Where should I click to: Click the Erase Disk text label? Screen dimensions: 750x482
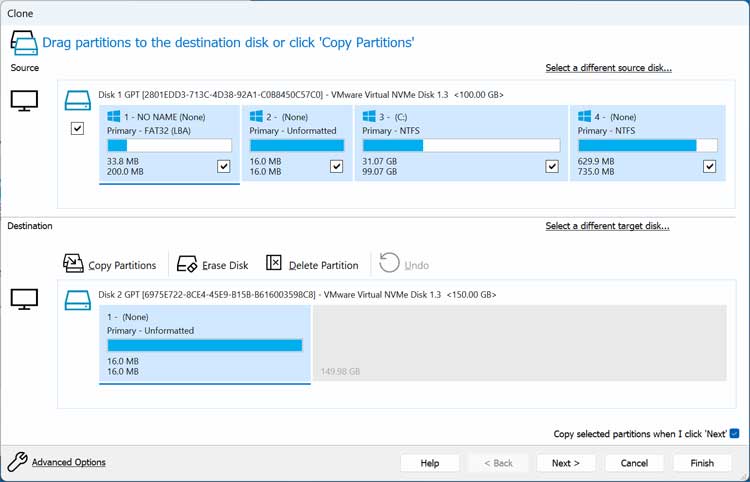(x=225, y=265)
